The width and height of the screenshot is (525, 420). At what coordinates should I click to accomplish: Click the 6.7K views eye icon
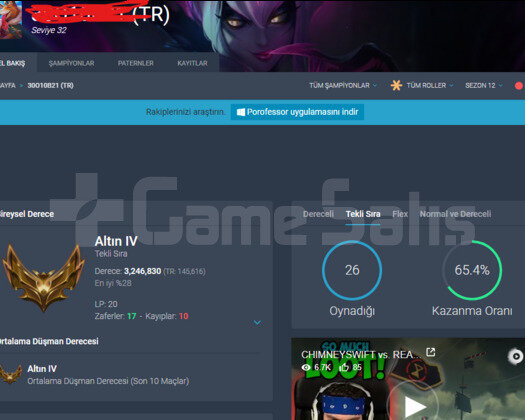point(306,367)
